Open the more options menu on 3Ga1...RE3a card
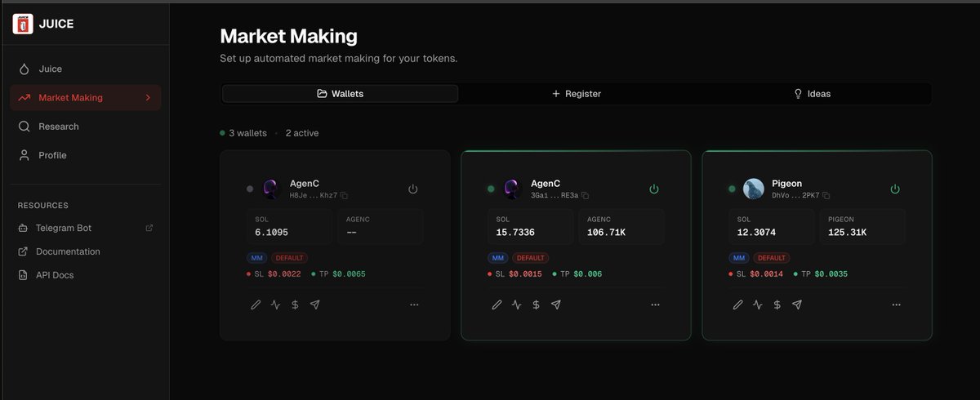Screen dimensions: 980x400 coord(655,304)
